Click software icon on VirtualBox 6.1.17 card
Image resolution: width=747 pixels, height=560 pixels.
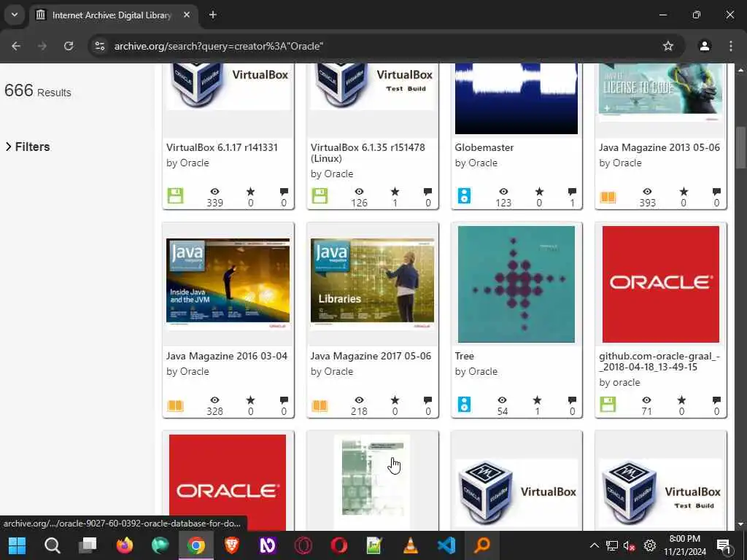(175, 195)
